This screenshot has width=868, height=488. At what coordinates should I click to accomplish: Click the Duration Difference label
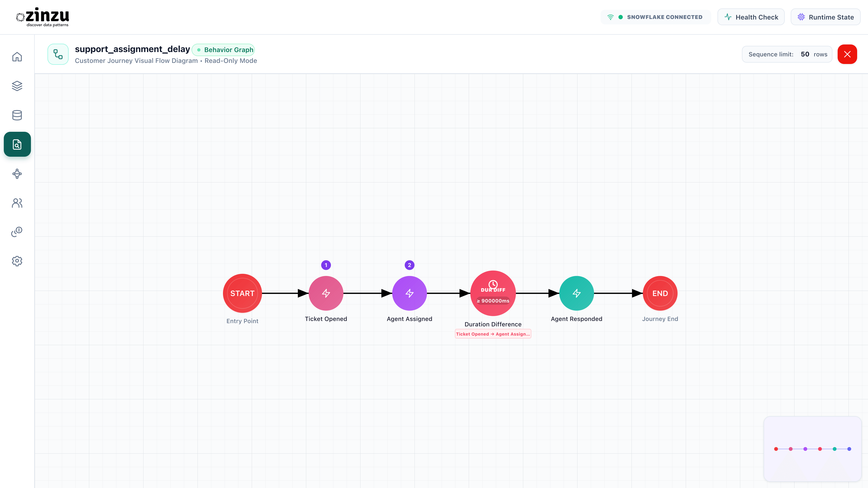(493, 324)
